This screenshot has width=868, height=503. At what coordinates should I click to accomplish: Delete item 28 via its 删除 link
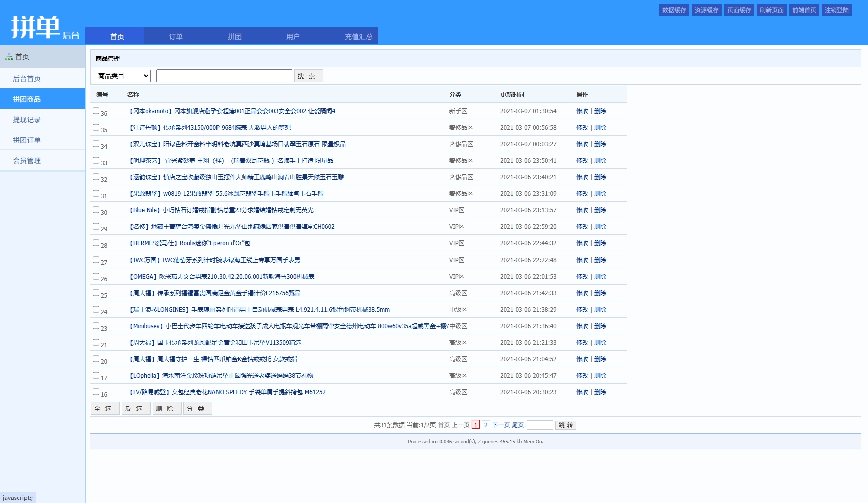[600, 243]
